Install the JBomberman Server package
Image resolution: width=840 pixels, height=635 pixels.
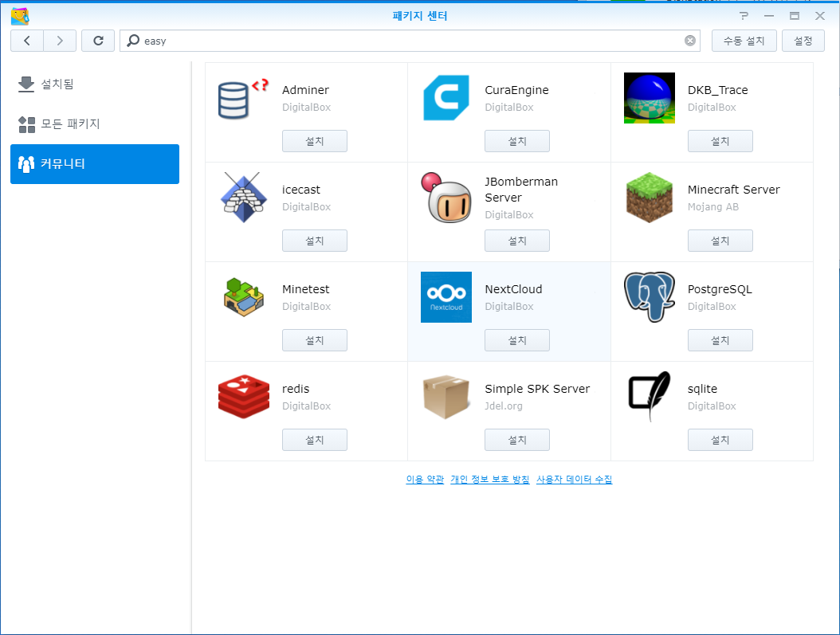pos(517,241)
